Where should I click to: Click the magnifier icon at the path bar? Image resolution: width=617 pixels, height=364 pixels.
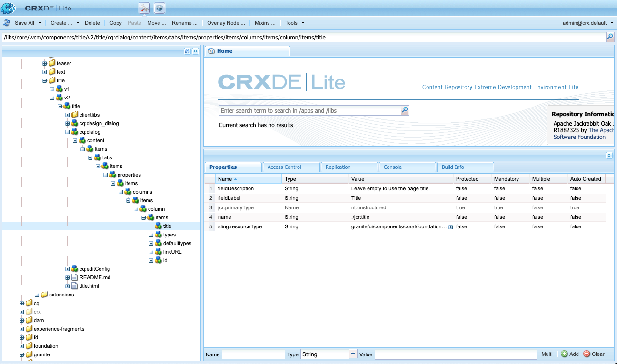610,37
